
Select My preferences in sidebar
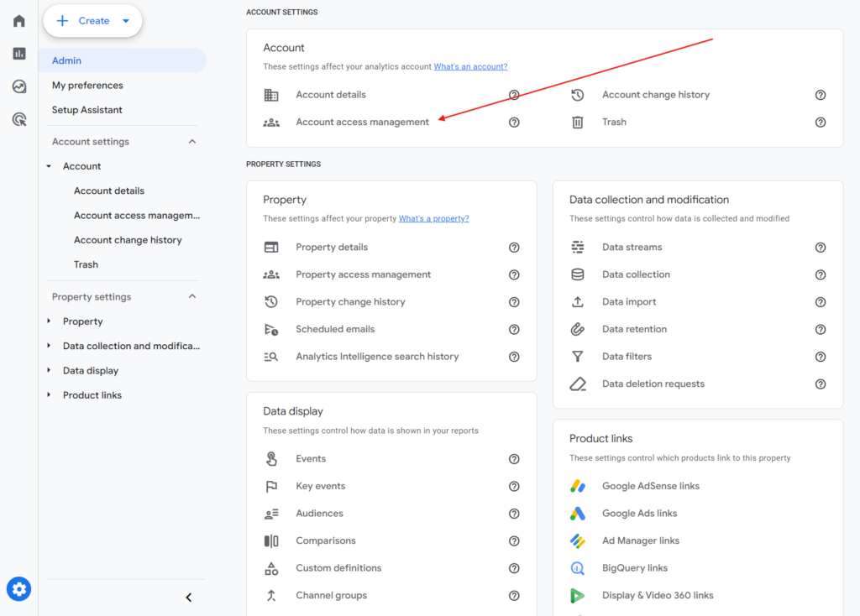pyautogui.click(x=87, y=86)
